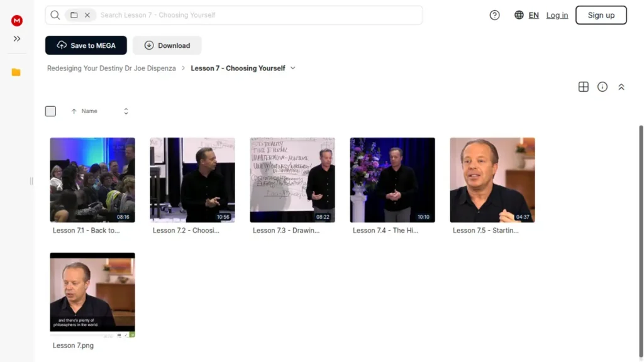Open Lesson 7.1 video thumbnail
This screenshot has height=362, width=644.
(x=92, y=180)
